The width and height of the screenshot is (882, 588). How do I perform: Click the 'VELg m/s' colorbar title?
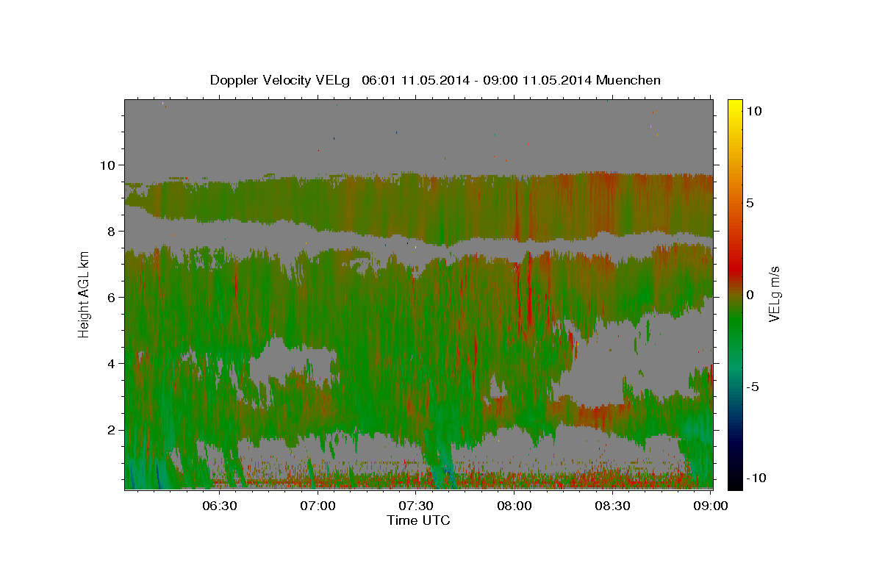(x=774, y=295)
